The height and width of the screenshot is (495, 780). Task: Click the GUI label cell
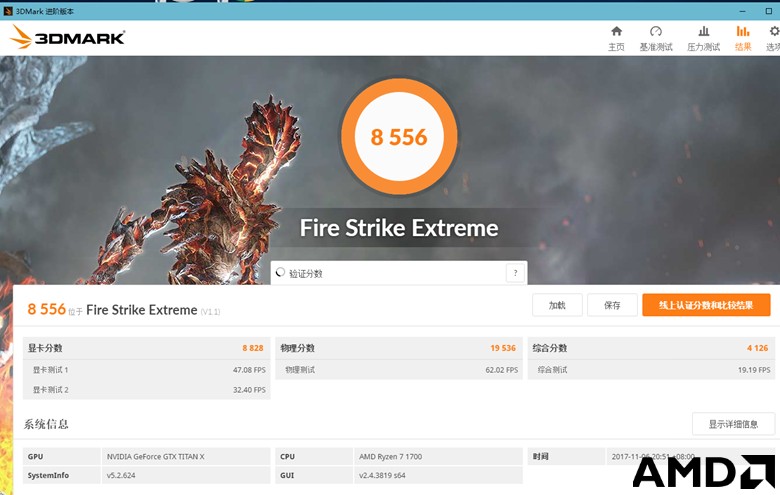click(x=314, y=476)
